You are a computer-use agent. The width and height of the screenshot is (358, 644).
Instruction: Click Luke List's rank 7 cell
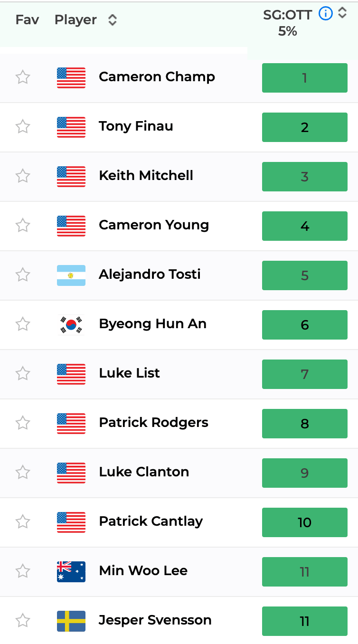pos(305,374)
